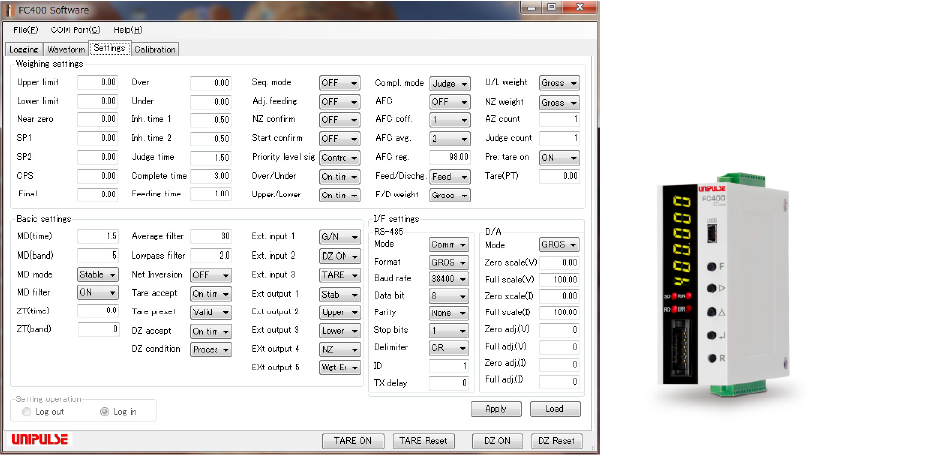Click the FC400 Software title bar icon
Screen dimensions: 939x455
[x=10, y=10]
